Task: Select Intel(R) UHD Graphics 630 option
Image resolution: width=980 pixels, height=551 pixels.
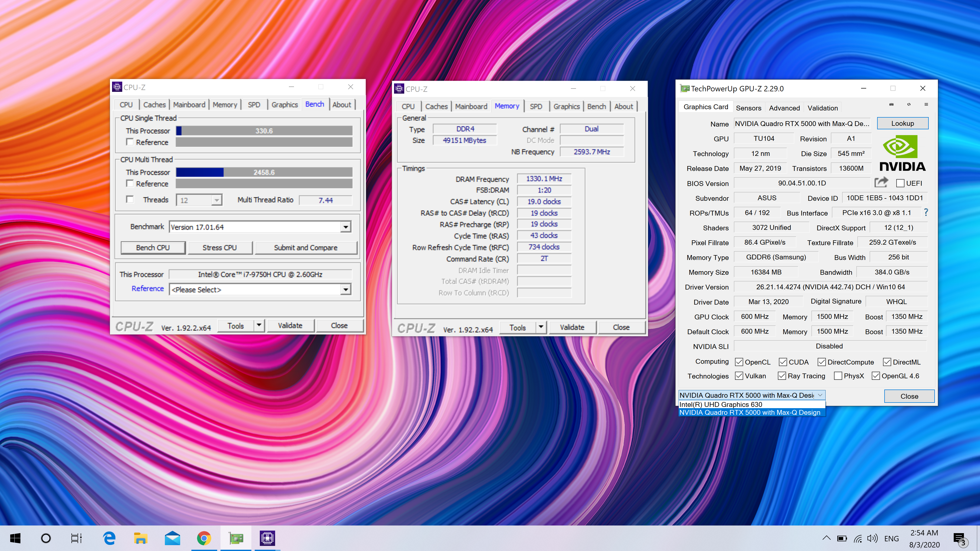Action: (752, 404)
